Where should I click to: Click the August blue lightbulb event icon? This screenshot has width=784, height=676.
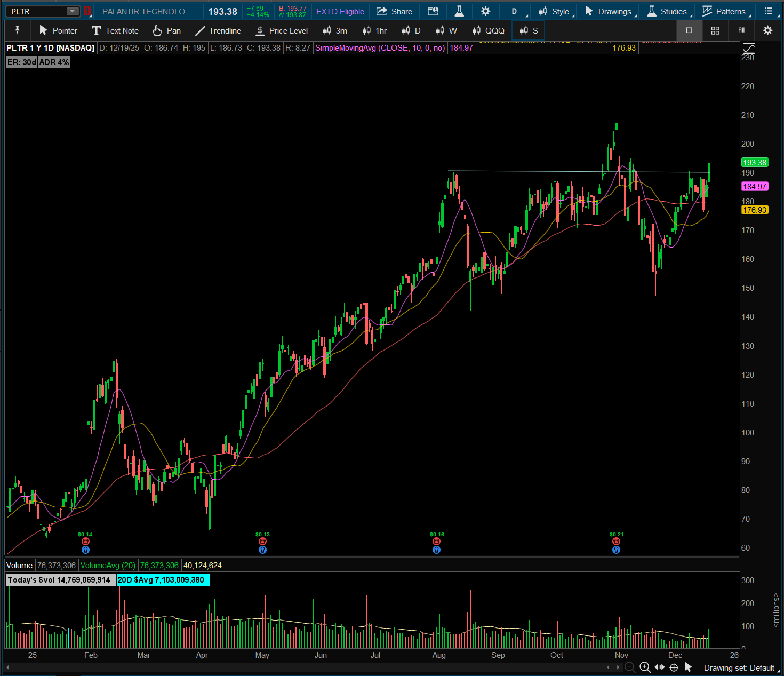click(436, 550)
